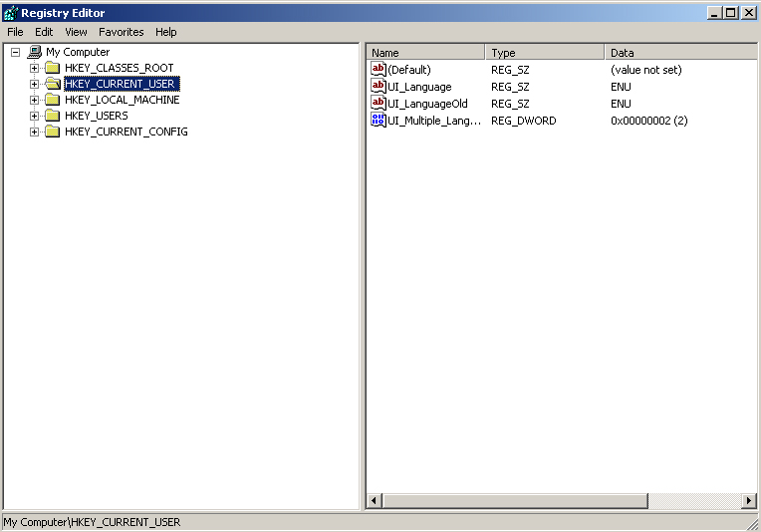Click the HKEY_CLASSES_ROOT folder icon
This screenshot has width=761, height=532.
(x=53, y=68)
